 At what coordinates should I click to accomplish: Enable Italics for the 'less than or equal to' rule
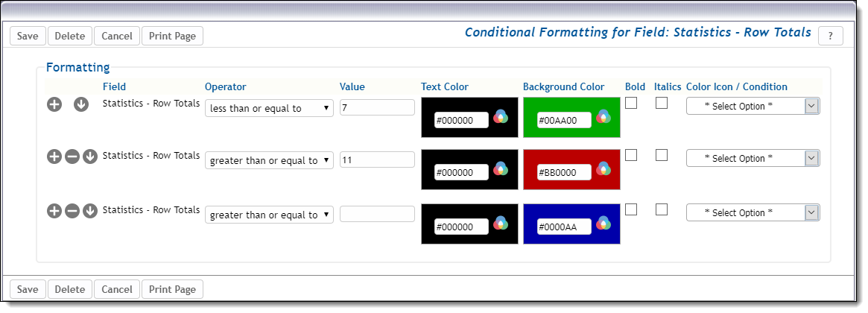[x=662, y=103]
